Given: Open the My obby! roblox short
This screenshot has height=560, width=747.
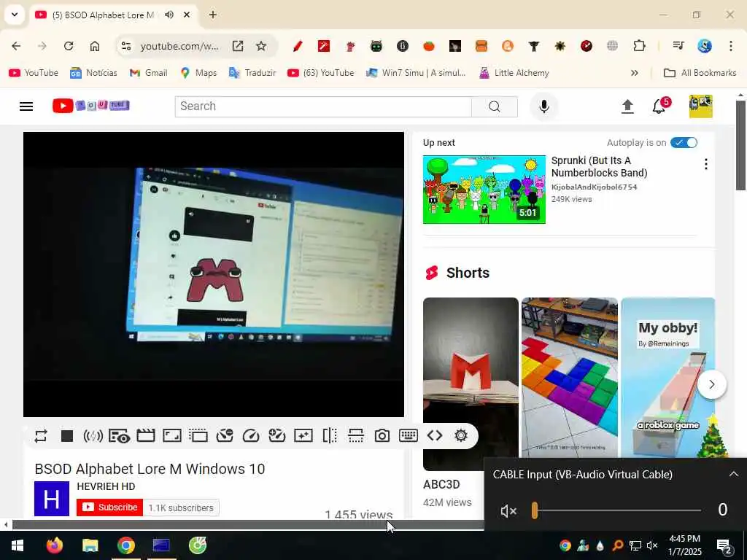Looking at the screenshot, I should click(x=668, y=378).
